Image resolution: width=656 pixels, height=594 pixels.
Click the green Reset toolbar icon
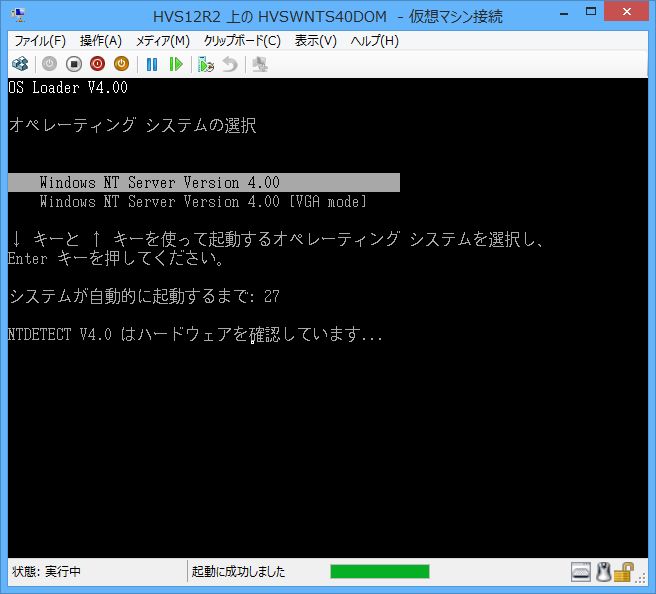point(176,64)
